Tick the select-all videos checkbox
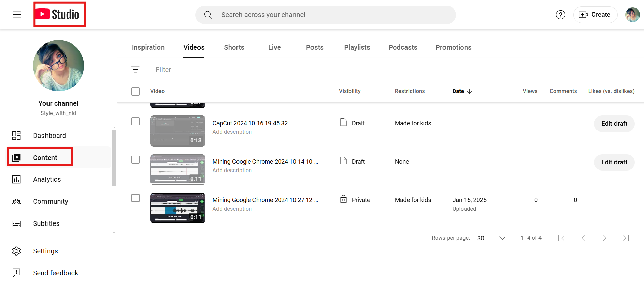 click(136, 91)
